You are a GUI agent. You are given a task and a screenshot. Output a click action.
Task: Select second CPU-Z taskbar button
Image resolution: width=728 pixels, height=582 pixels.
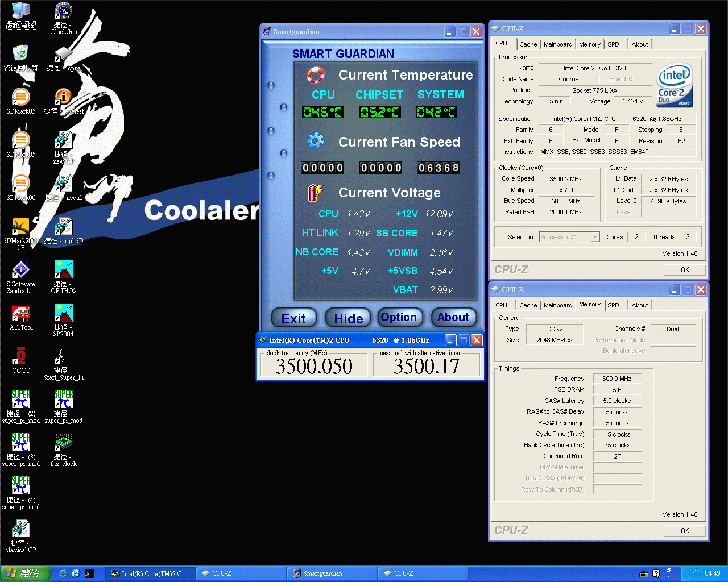click(x=423, y=573)
